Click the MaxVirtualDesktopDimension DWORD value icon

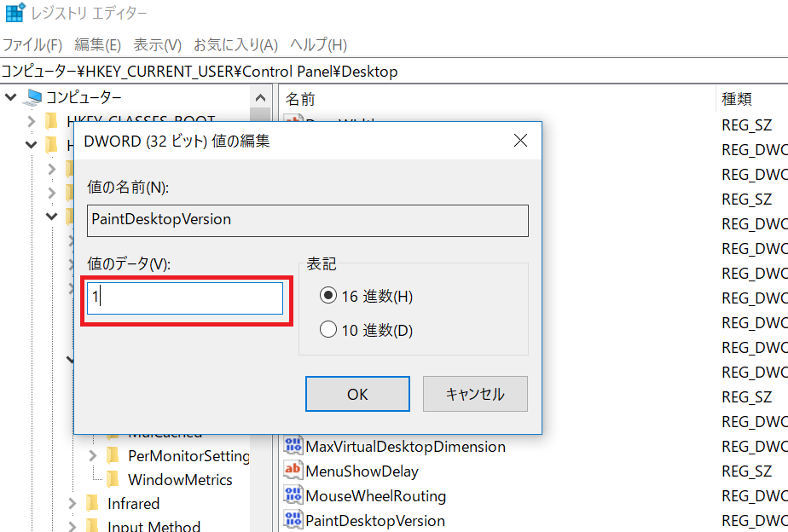(x=293, y=446)
